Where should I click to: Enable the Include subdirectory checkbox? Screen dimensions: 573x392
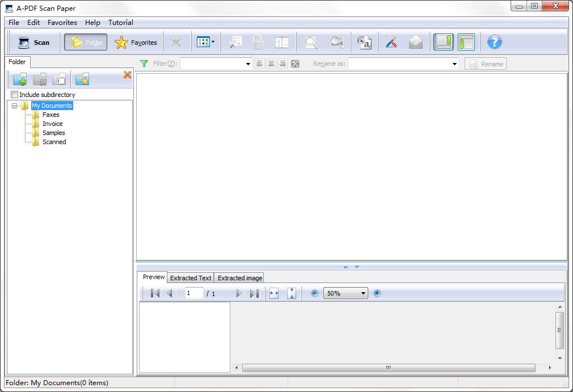click(x=15, y=95)
